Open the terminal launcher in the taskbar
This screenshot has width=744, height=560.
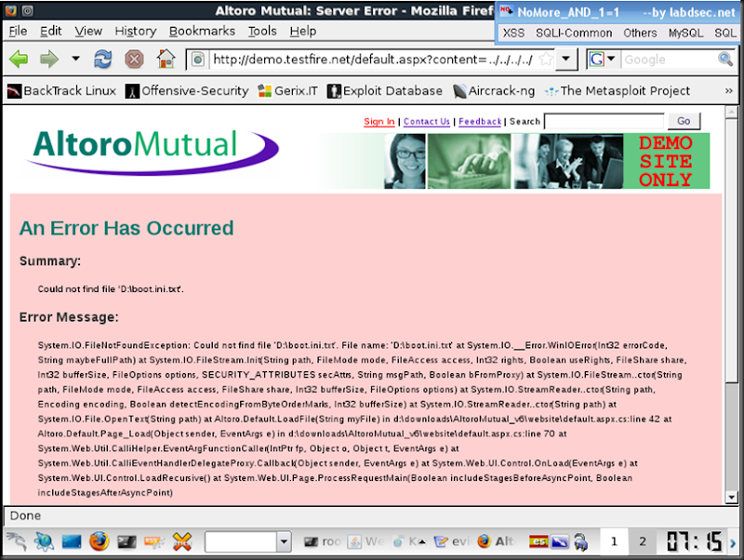click(x=126, y=541)
